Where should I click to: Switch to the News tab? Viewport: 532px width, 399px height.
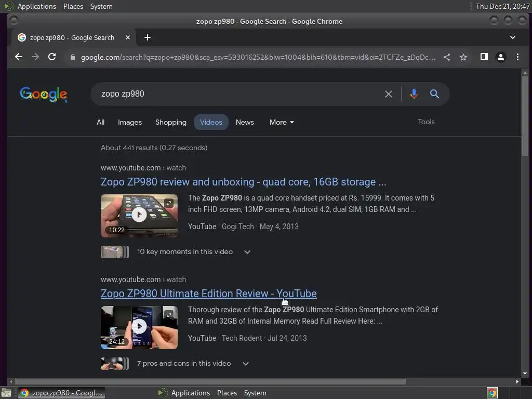tap(245, 122)
